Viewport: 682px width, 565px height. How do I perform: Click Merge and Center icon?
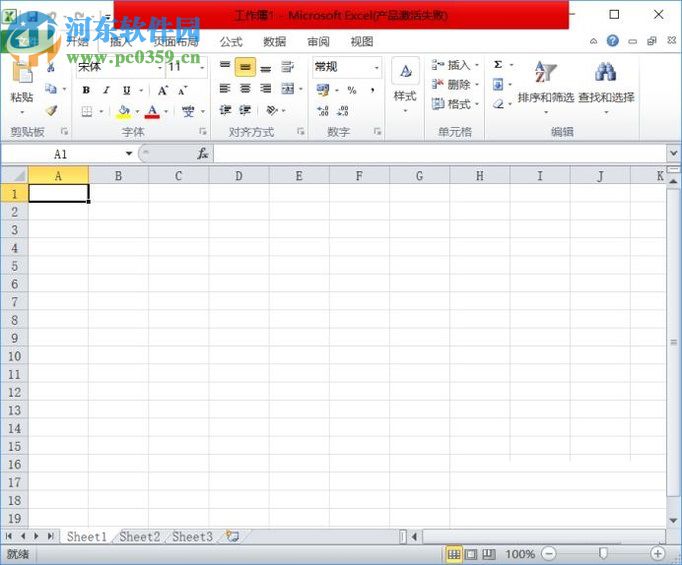tap(288, 89)
